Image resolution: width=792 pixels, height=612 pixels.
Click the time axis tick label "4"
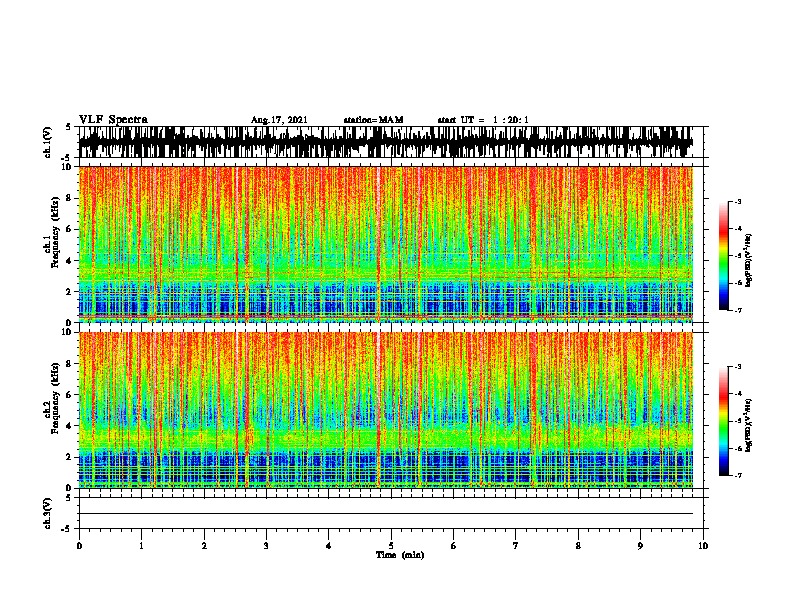(328, 546)
